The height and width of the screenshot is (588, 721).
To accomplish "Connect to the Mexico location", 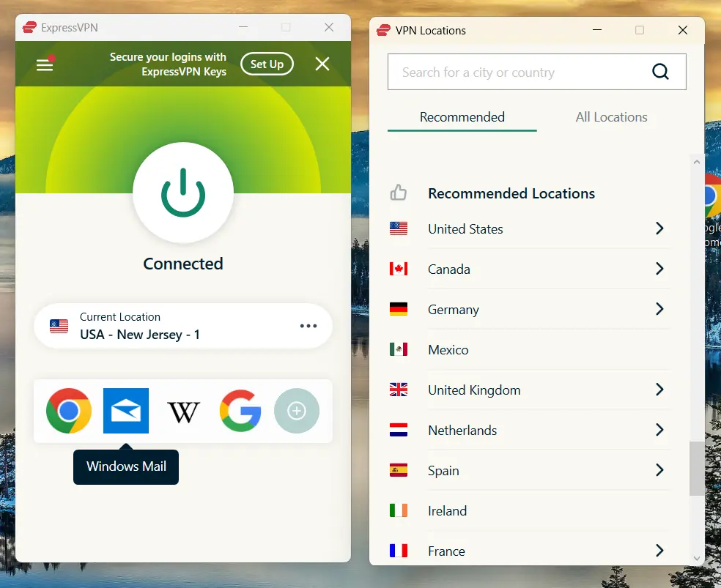I will point(448,350).
